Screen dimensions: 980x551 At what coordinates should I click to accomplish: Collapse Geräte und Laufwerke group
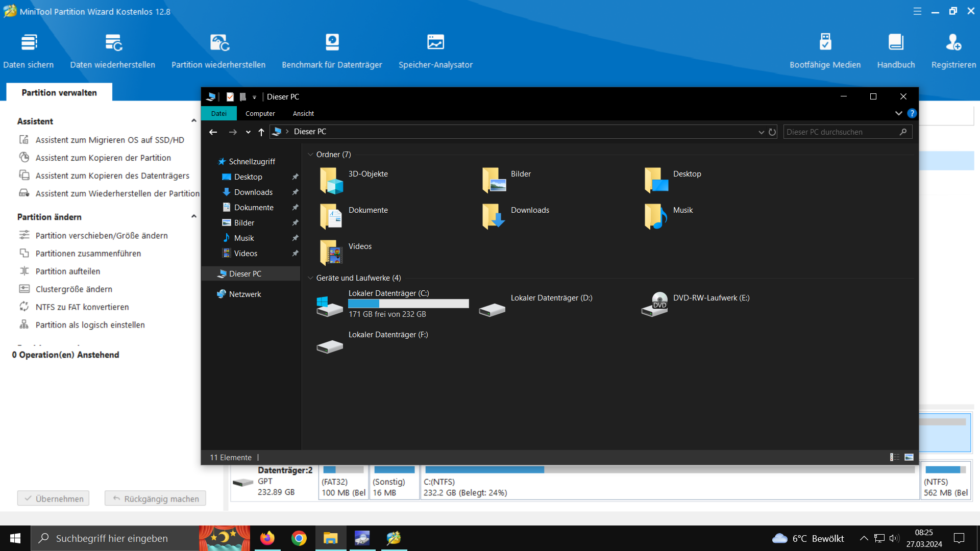pos(310,278)
